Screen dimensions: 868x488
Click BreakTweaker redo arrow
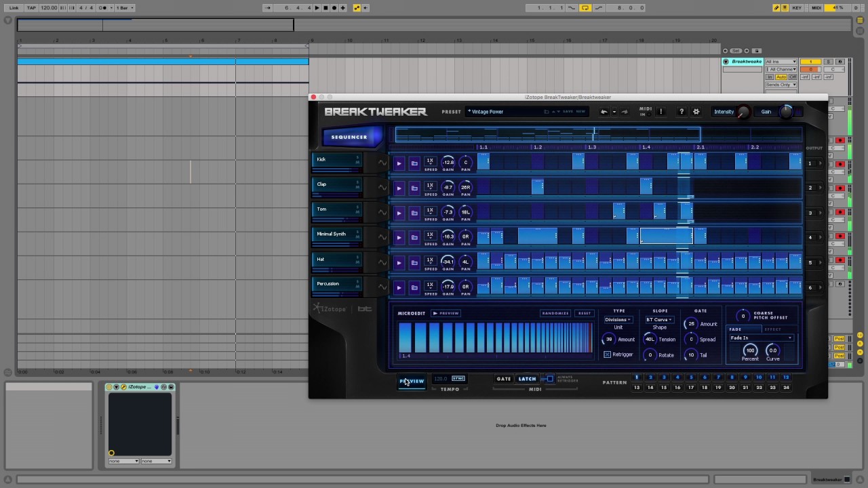(625, 112)
